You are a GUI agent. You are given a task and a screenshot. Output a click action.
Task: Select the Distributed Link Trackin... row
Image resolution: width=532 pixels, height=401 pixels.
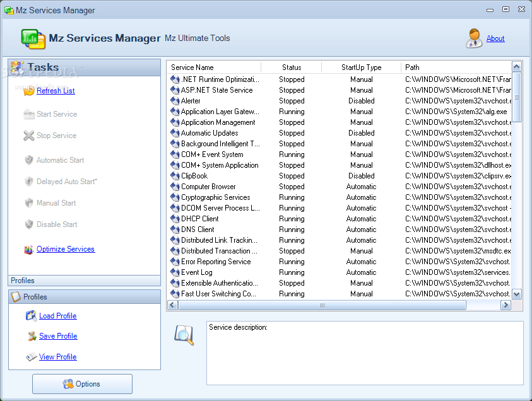point(340,240)
